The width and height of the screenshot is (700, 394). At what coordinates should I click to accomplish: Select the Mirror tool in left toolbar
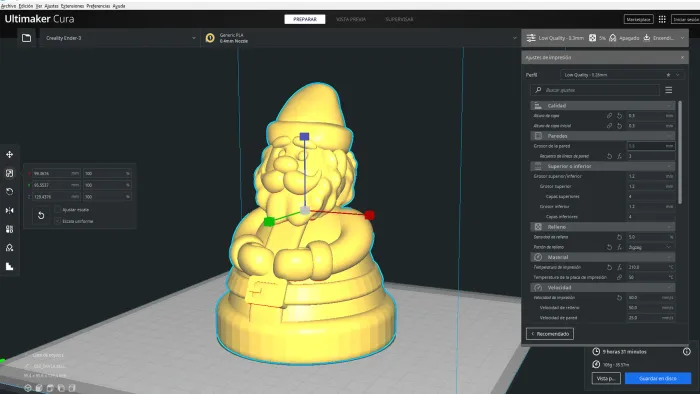[9, 210]
